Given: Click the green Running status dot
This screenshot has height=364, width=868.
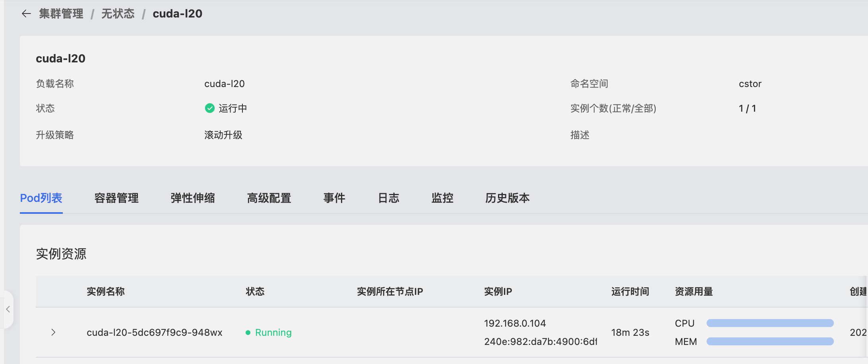Looking at the screenshot, I should [x=248, y=333].
